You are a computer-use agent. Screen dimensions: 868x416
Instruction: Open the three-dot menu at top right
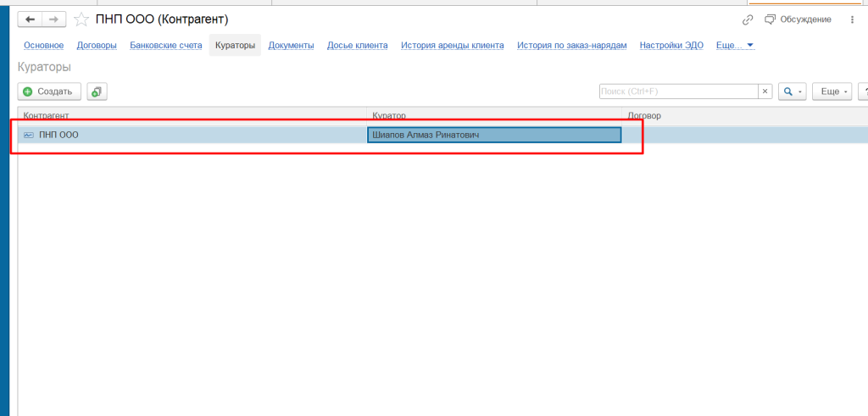coord(852,20)
